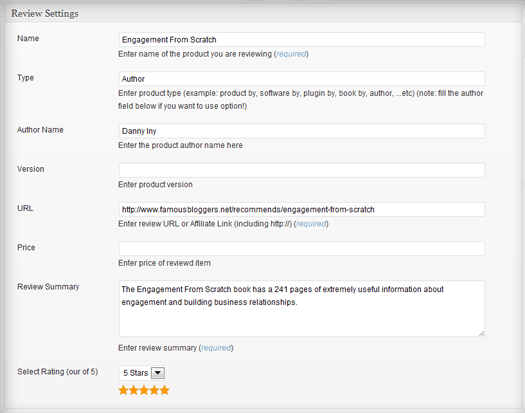Click the Review Summary label
Screen dimensions: 525x413
48,287
